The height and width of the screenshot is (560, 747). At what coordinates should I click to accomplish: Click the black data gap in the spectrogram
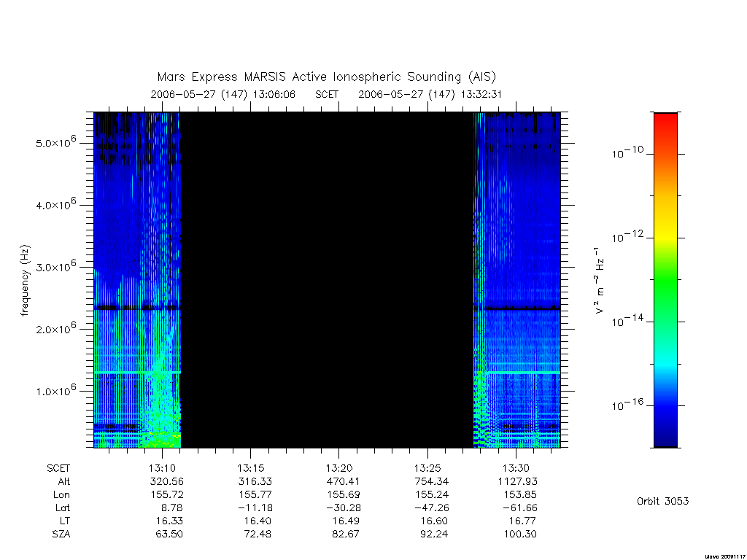tap(327, 280)
